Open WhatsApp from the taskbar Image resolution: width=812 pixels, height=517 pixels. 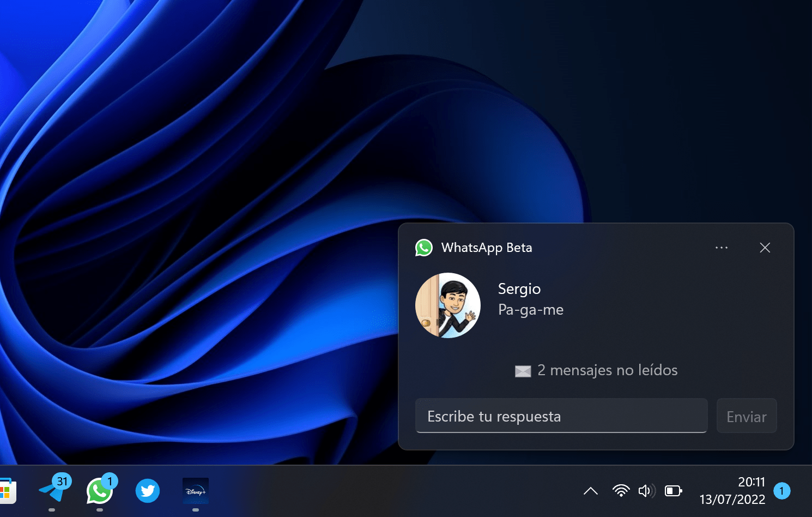pyautogui.click(x=100, y=491)
